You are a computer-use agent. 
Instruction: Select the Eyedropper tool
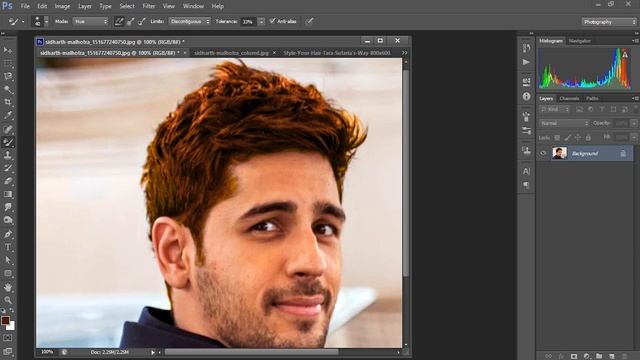point(8,116)
